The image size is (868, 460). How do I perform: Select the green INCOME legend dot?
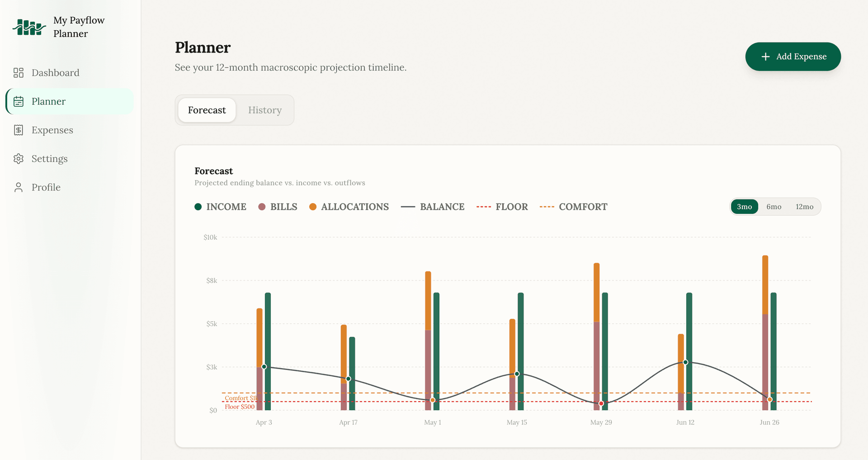[198, 207]
